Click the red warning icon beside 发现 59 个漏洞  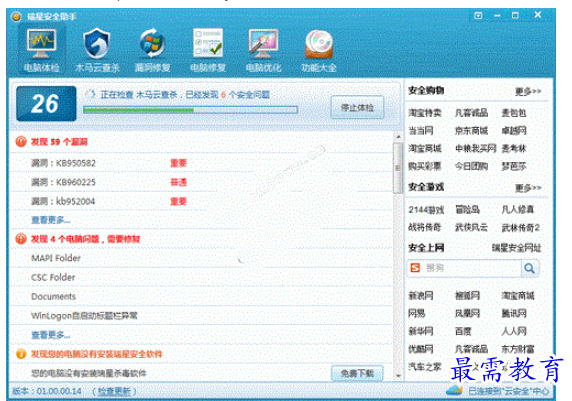click(21, 142)
